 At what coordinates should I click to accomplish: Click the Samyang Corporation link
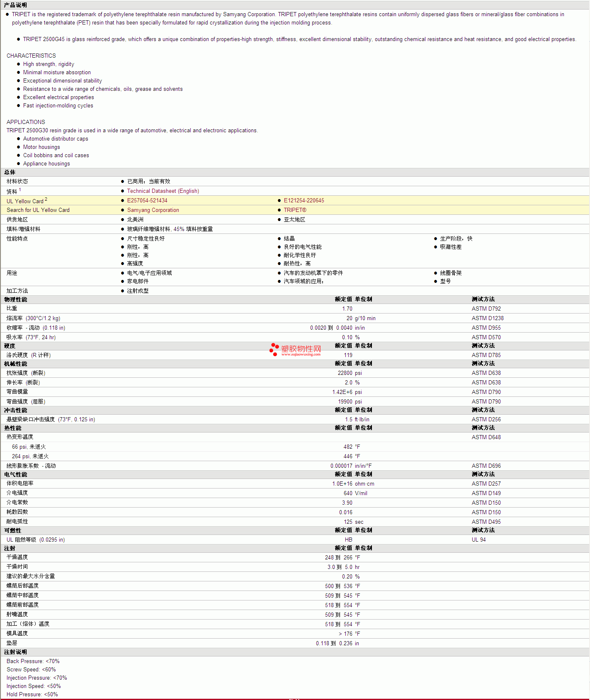click(153, 210)
